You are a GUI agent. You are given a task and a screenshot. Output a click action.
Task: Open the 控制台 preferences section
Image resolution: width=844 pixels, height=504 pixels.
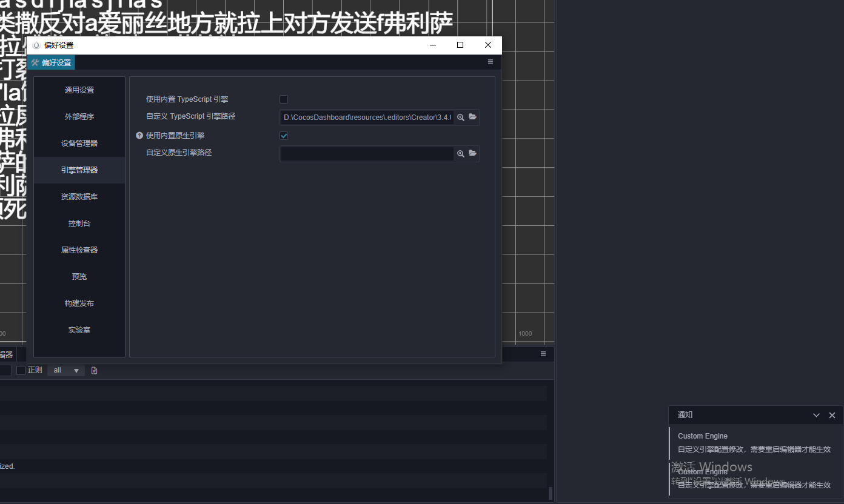pos(79,224)
